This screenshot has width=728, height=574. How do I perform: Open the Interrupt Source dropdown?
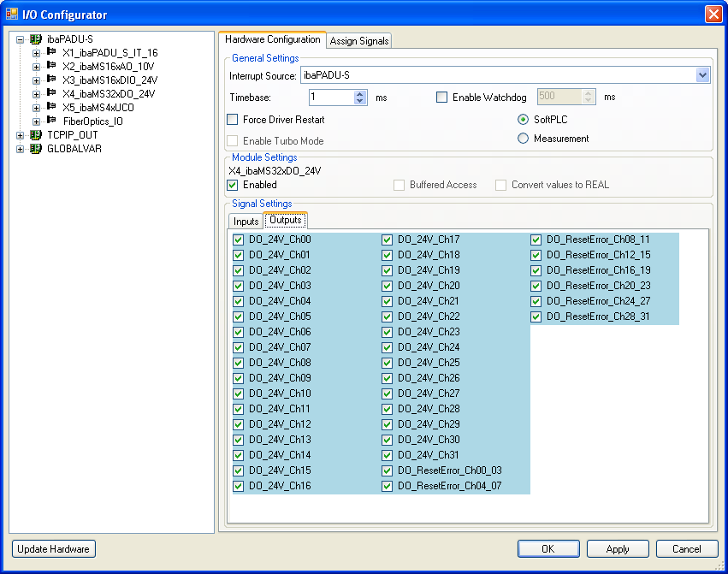[x=702, y=75]
